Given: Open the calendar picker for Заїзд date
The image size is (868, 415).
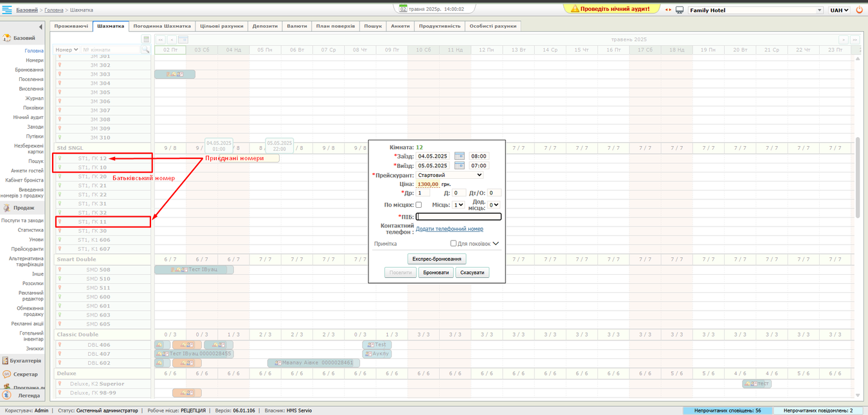Looking at the screenshot, I should (459, 156).
